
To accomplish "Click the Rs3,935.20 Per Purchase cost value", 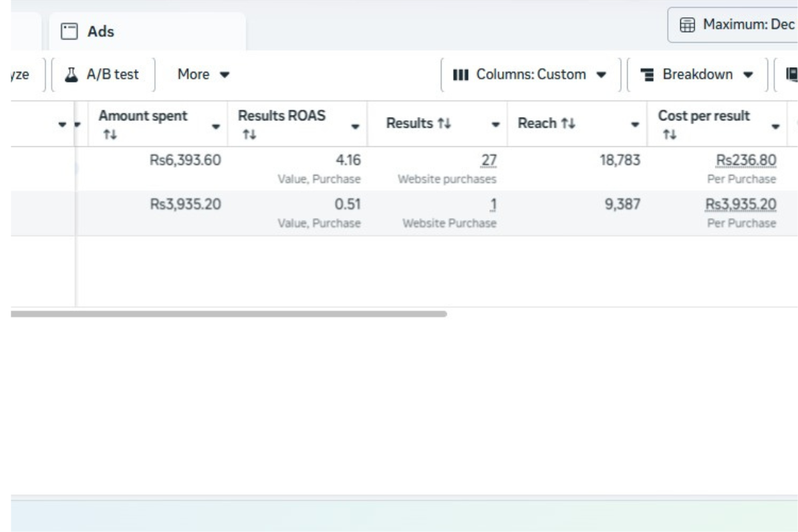I will pos(741,205).
